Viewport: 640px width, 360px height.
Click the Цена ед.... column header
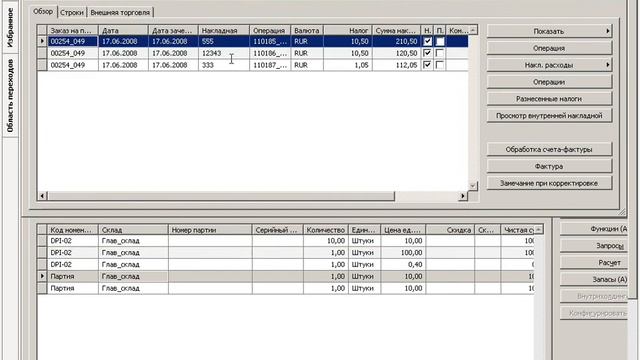(403, 230)
